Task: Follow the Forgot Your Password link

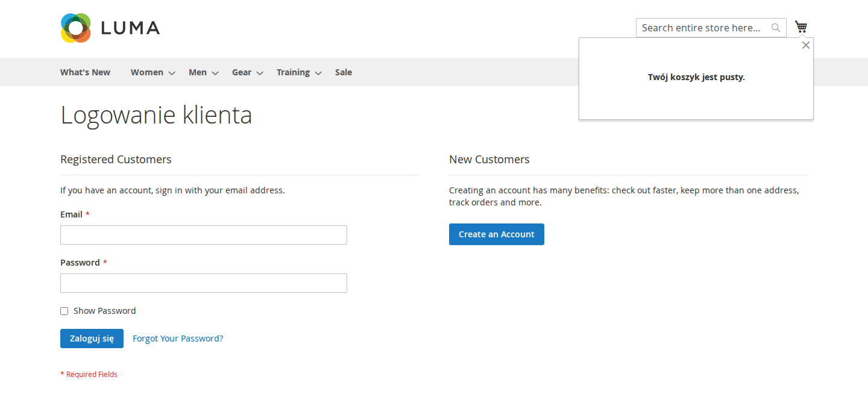Action: (x=178, y=339)
